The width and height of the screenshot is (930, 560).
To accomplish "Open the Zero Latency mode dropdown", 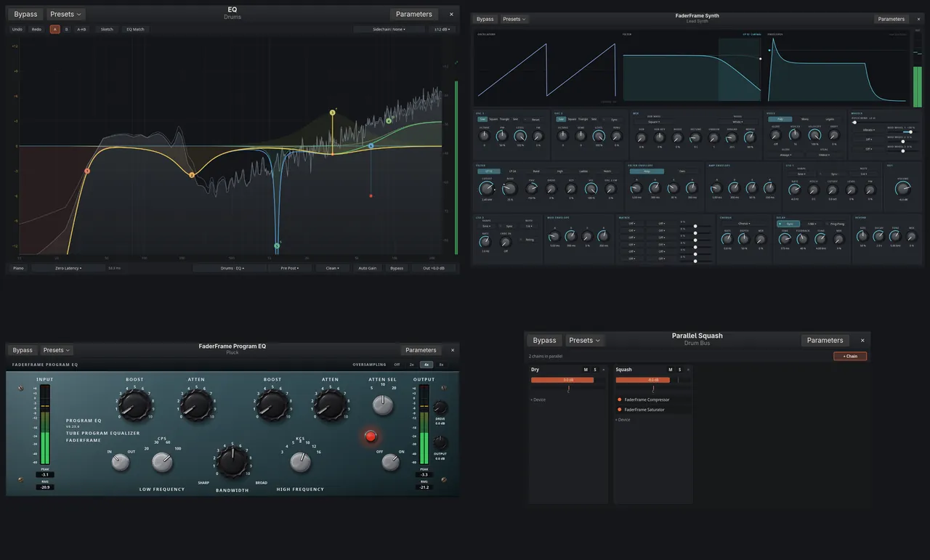I will [68, 268].
